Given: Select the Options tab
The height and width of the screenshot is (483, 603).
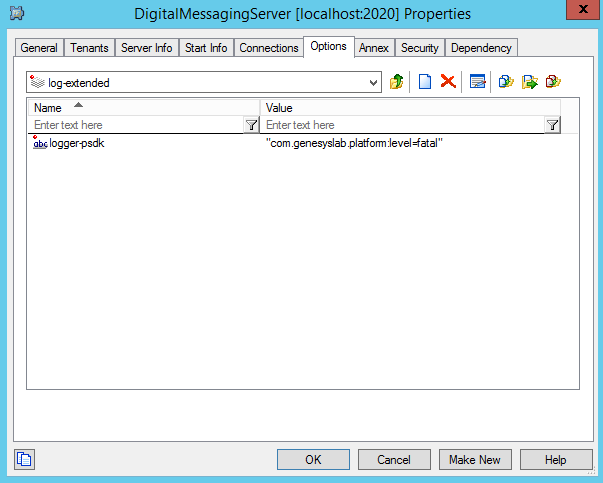Looking at the screenshot, I should [x=328, y=47].
